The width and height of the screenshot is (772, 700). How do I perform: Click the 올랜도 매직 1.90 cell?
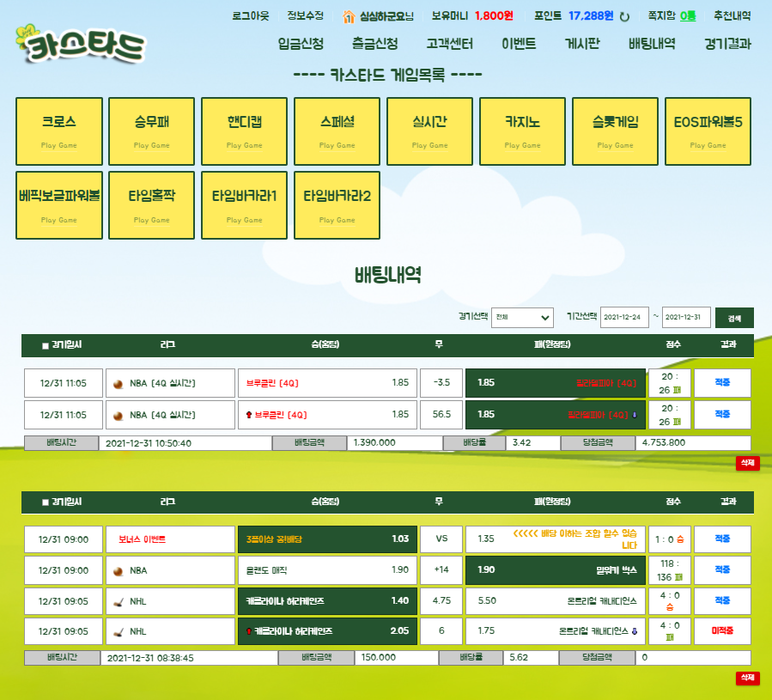pos(327,570)
